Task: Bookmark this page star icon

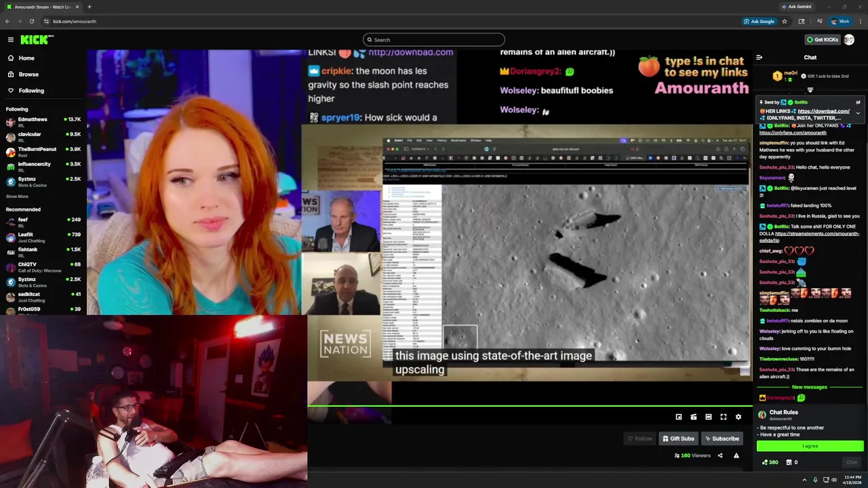Action: 785,21
